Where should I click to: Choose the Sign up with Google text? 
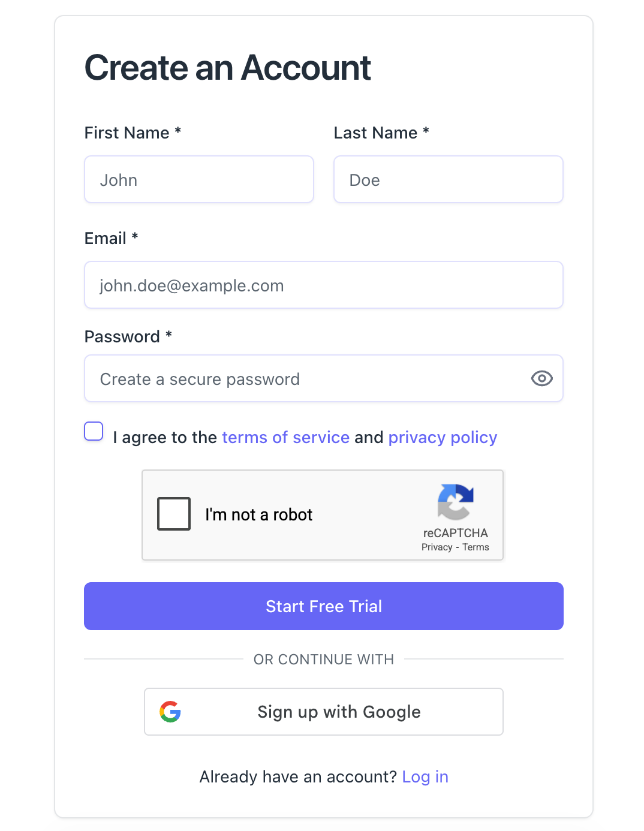(339, 712)
